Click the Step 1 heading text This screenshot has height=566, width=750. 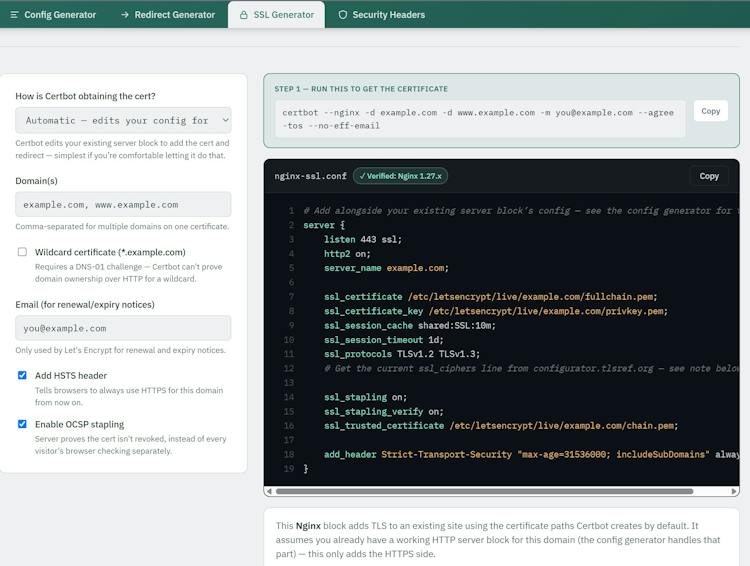click(x=361, y=89)
